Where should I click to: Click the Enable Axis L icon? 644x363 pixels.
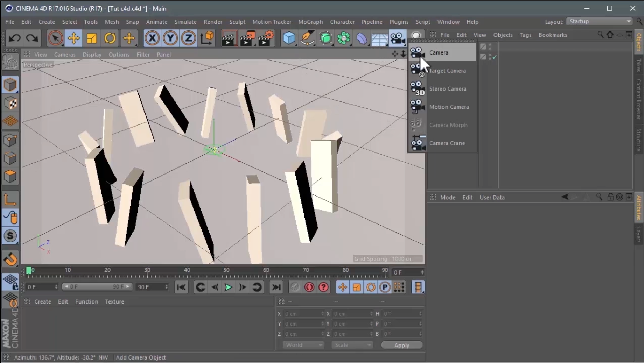click(x=10, y=200)
